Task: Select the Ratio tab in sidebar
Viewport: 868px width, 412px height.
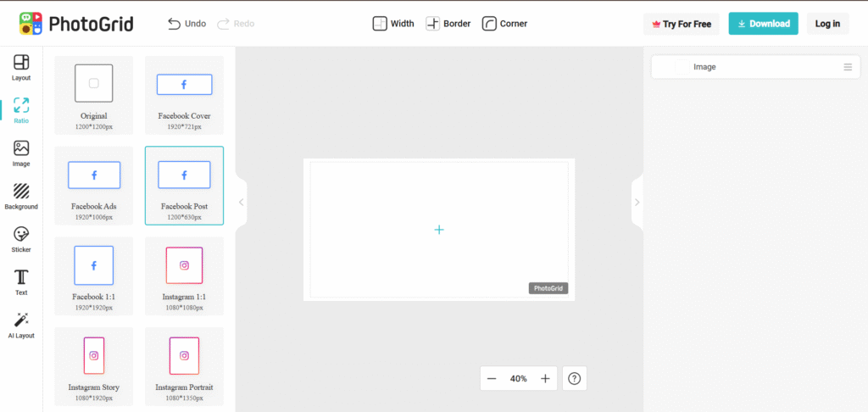Action: tap(21, 111)
